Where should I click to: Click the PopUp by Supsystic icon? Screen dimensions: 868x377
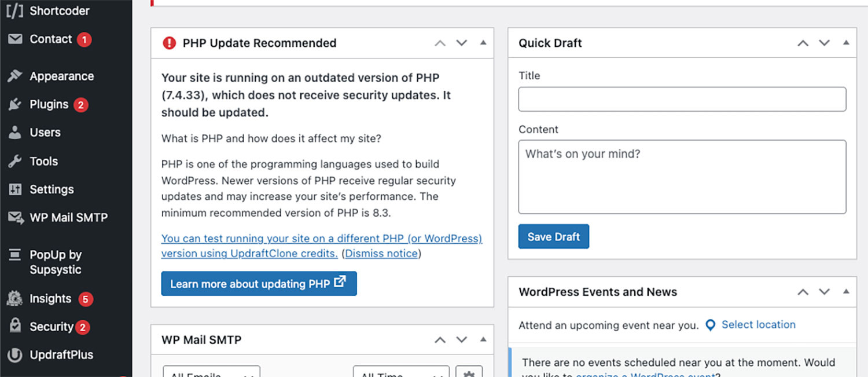pyautogui.click(x=15, y=255)
